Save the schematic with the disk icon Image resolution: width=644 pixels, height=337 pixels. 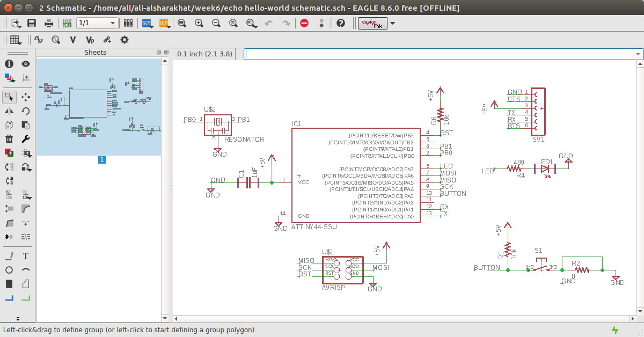coord(31,23)
